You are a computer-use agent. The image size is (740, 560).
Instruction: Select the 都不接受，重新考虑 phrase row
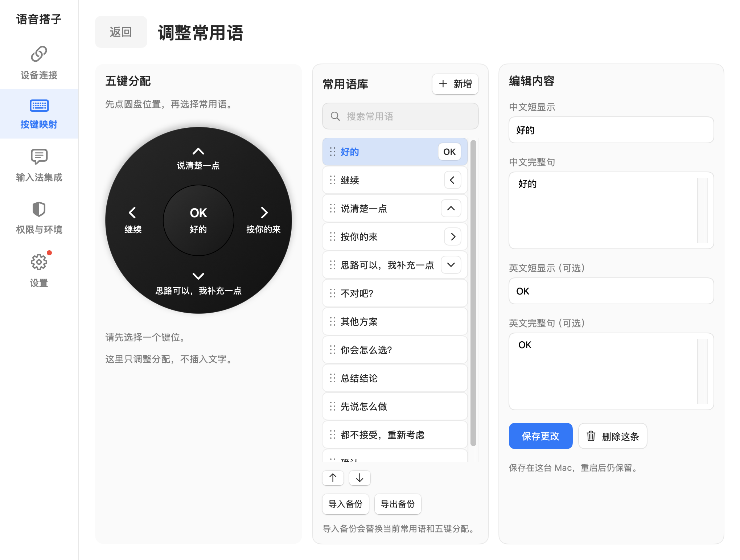(395, 435)
